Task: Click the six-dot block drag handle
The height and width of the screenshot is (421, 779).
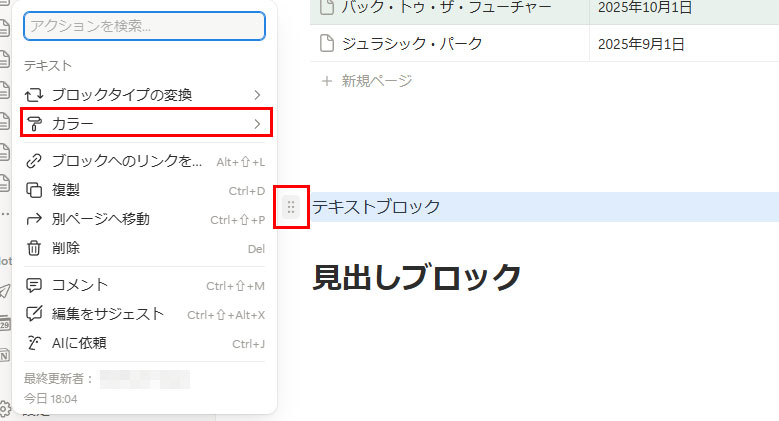Action: (x=291, y=207)
